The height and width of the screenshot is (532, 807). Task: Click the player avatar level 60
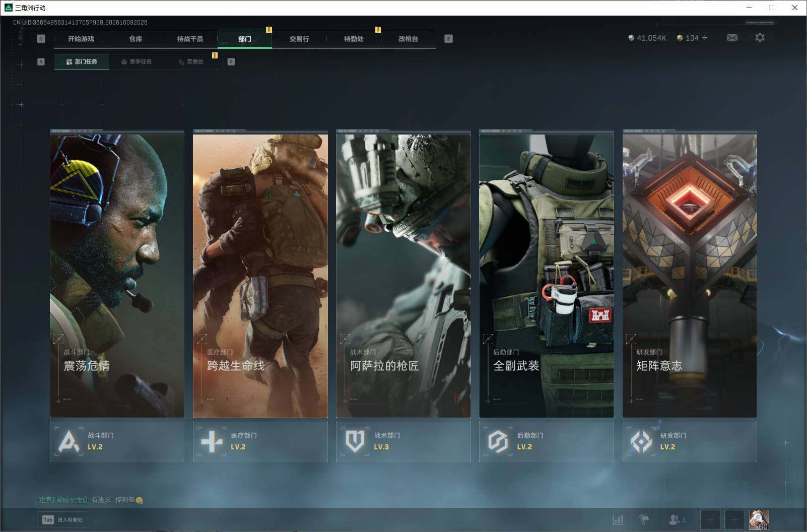759,520
